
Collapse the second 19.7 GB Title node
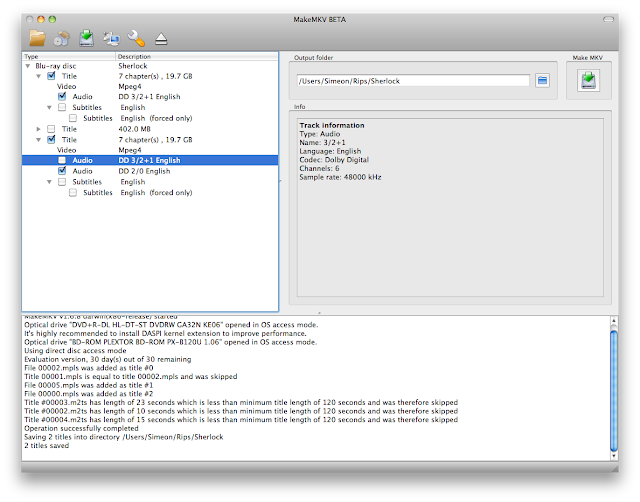(x=38, y=140)
